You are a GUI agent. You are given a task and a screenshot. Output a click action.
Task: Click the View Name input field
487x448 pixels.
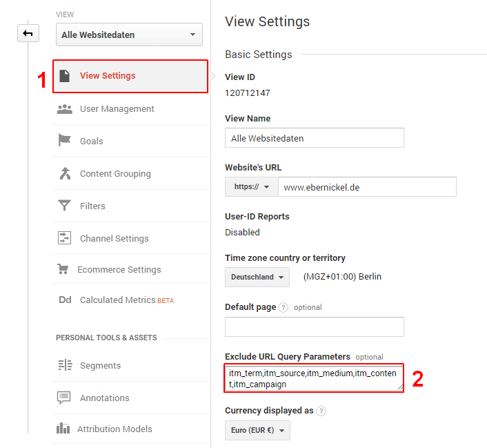[x=315, y=138]
